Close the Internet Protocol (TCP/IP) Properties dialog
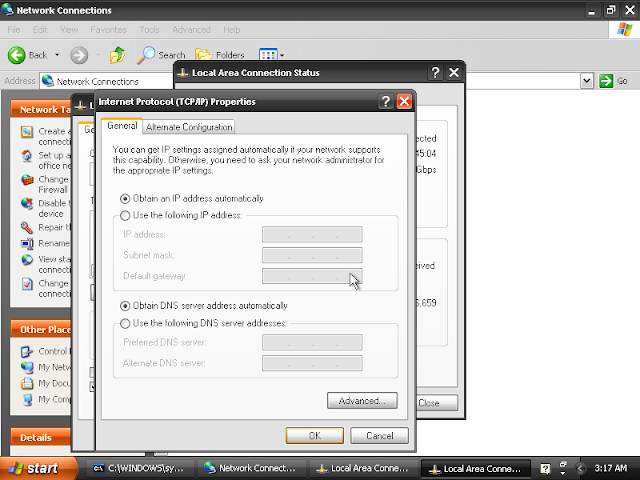Viewport: 640px width, 480px height. pyautogui.click(x=404, y=101)
